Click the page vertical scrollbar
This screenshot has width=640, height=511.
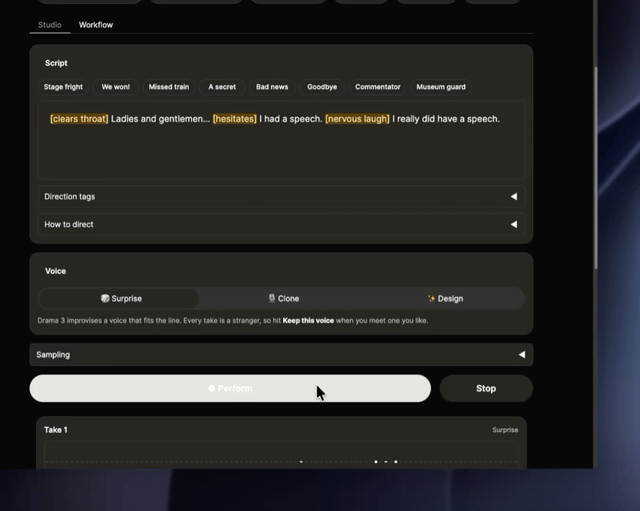pos(596,167)
